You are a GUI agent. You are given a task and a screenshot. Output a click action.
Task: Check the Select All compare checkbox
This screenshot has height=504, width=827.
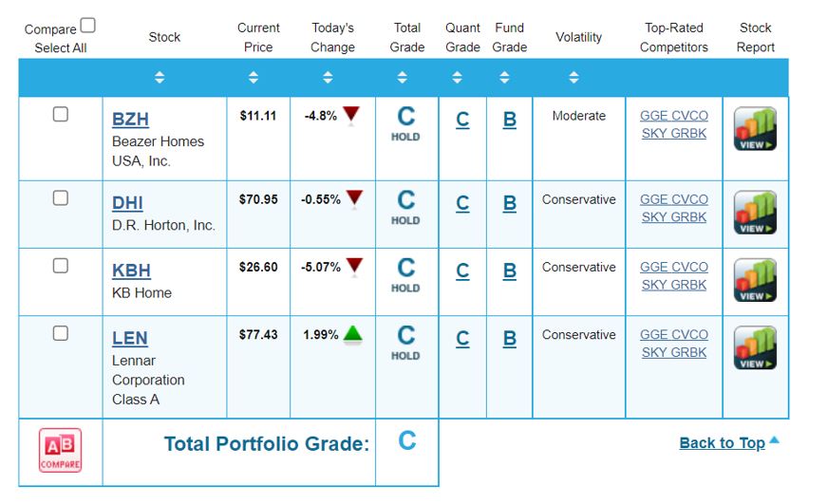click(88, 26)
